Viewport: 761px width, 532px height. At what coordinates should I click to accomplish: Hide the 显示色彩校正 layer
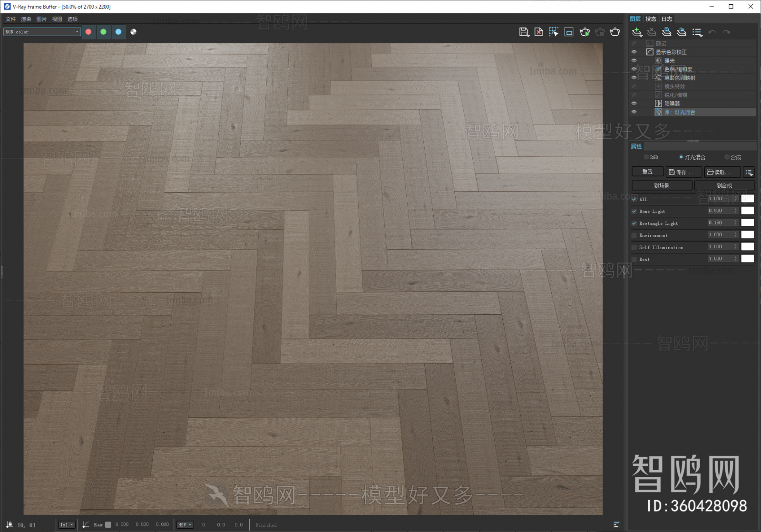[x=634, y=52]
